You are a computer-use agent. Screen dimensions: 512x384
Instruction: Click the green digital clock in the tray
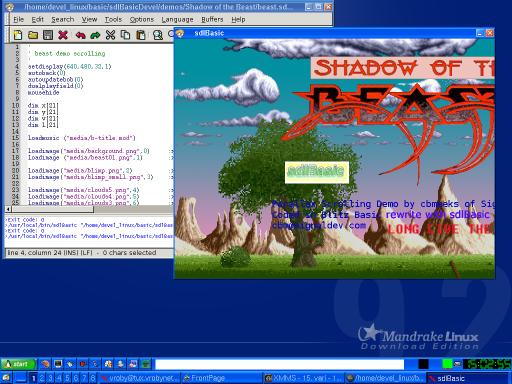tap(487, 364)
